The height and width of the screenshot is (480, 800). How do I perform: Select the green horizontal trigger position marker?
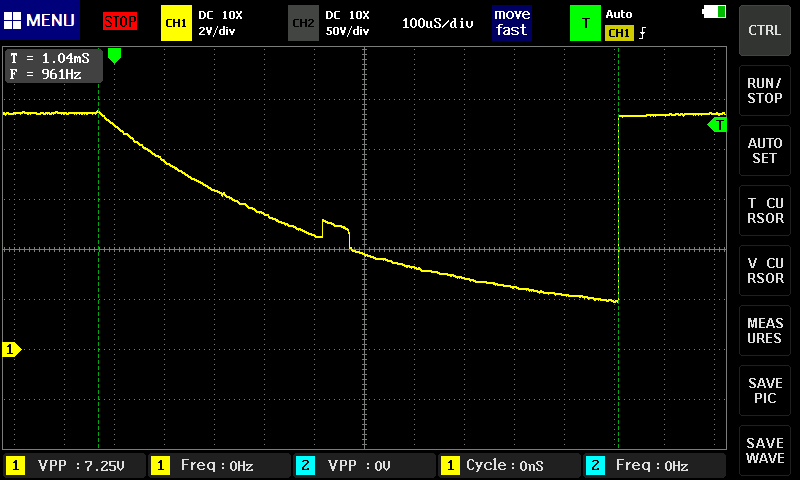[x=114, y=56]
